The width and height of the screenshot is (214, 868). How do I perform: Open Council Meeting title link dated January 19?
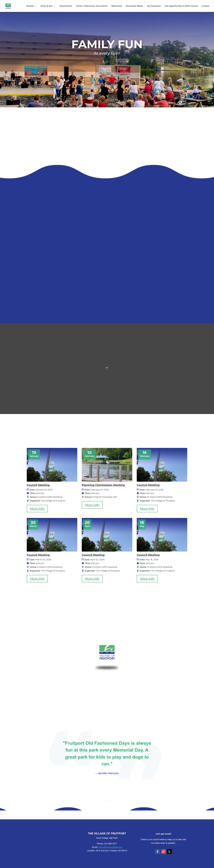[x=38, y=485]
